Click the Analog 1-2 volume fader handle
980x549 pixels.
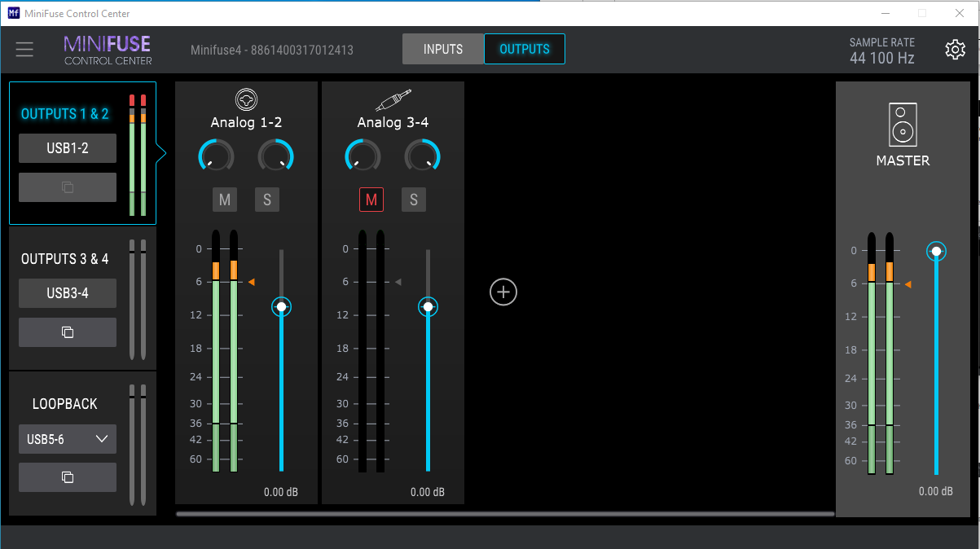point(282,306)
